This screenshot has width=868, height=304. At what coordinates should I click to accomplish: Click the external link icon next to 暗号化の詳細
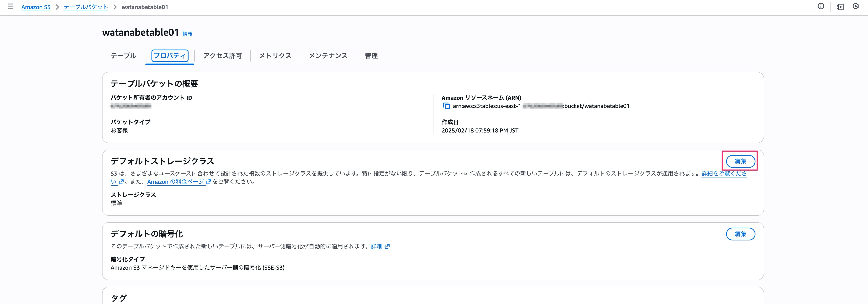pyautogui.click(x=388, y=246)
